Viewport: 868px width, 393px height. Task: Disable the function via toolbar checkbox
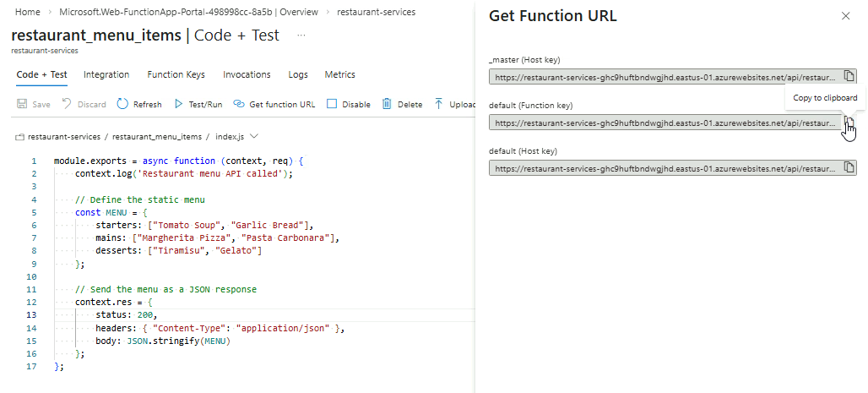pyautogui.click(x=332, y=105)
